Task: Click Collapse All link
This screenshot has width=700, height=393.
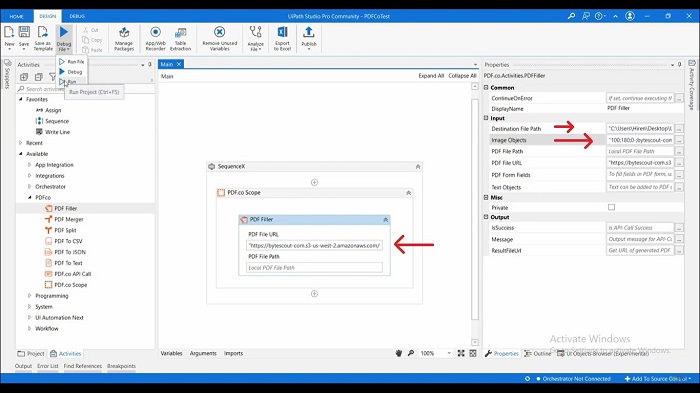Action: (462, 76)
